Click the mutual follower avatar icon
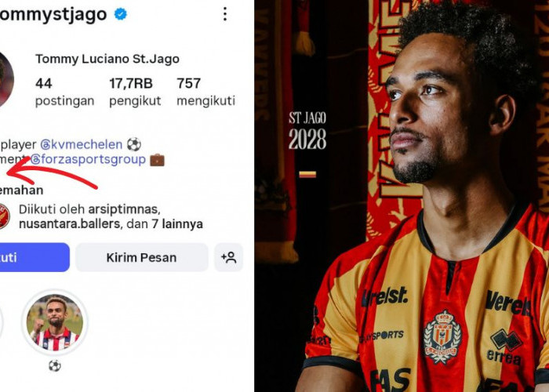Screen dimensions: 549x392 4,216
